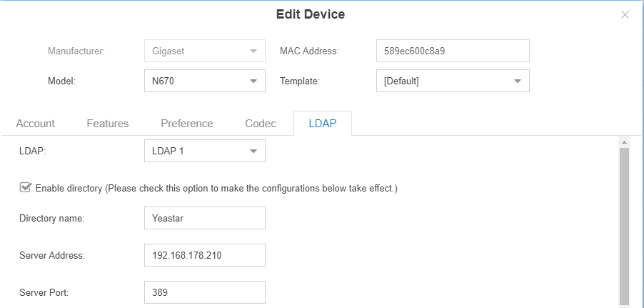
Task: Select the LDAP tab
Action: [323, 124]
